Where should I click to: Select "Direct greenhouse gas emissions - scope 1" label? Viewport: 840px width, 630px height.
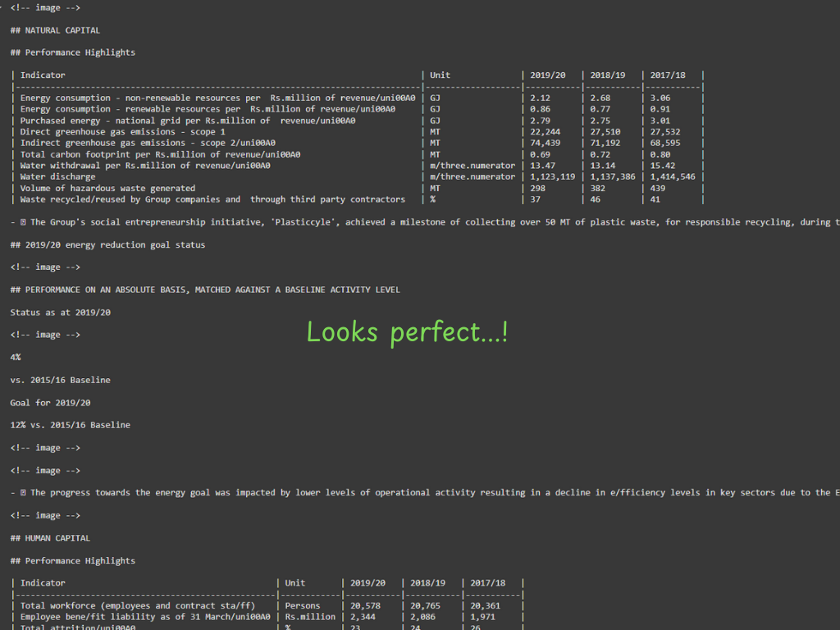[122, 131]
